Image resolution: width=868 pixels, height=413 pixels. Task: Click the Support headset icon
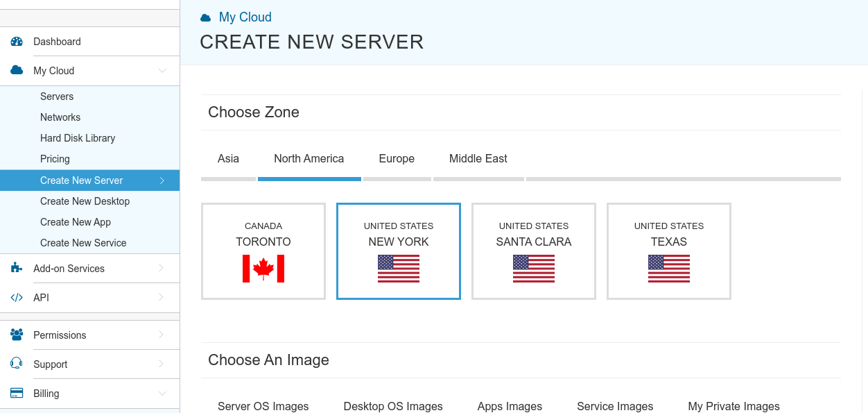tap(17, 364)
